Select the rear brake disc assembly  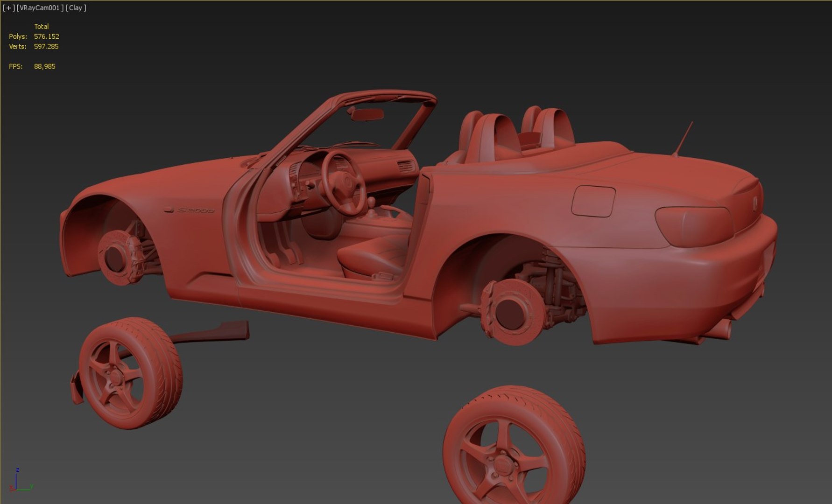coord(512,312)
